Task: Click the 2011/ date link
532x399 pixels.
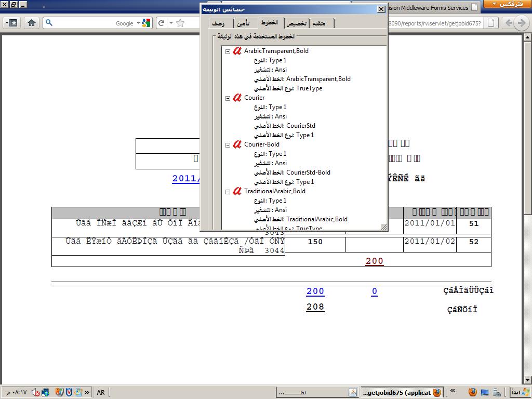Action: [186, 178]
